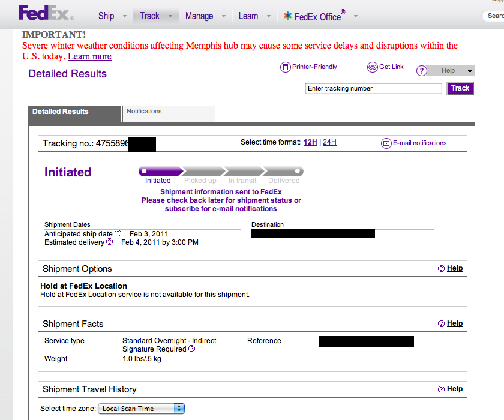
Task: Click the large Initiated status heading
Action: (67, 172)
